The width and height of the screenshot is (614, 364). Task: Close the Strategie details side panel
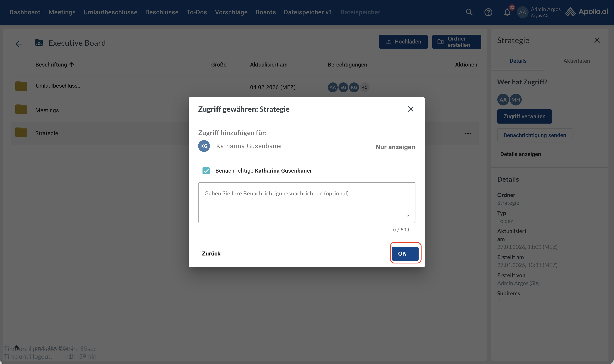point(597,40)
